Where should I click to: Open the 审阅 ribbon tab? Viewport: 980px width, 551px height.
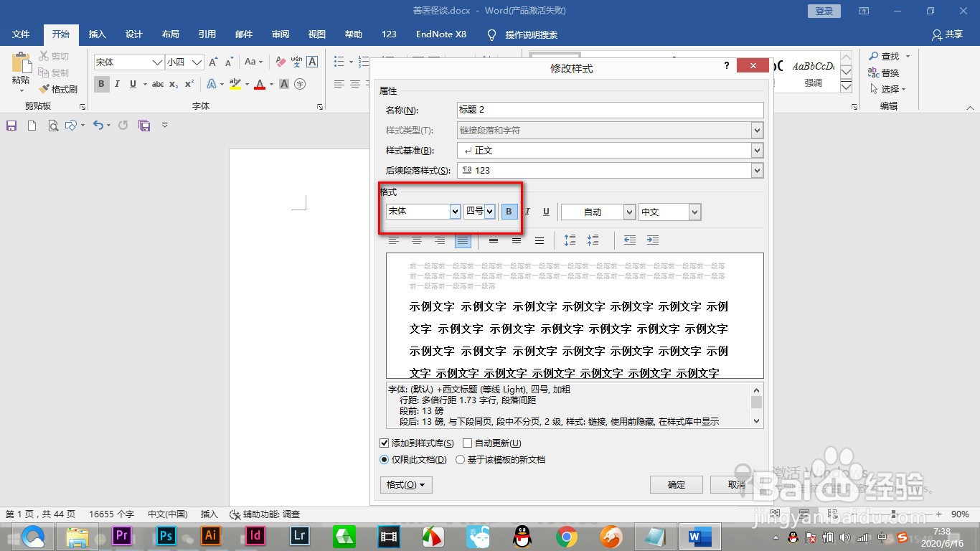(x=280, y=34)
